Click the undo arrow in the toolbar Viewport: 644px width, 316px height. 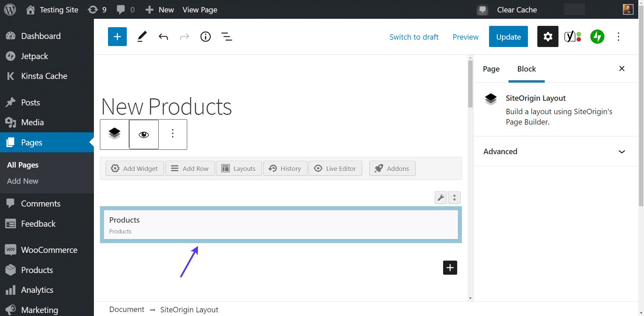tap(163, 37)
